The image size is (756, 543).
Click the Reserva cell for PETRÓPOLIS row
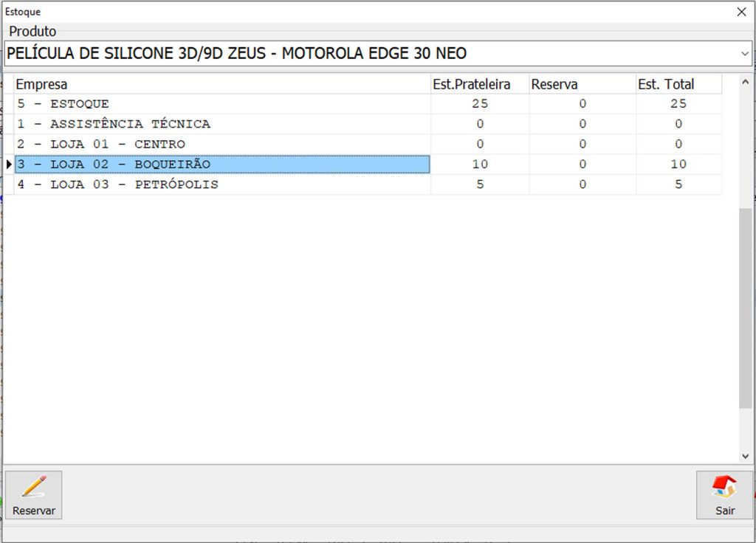pyautogui.click(x=582, y=184)
